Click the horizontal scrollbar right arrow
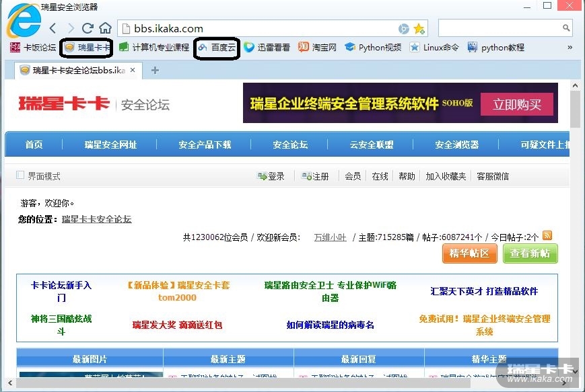Screen dimensions: 585x392 pos(565,383)
